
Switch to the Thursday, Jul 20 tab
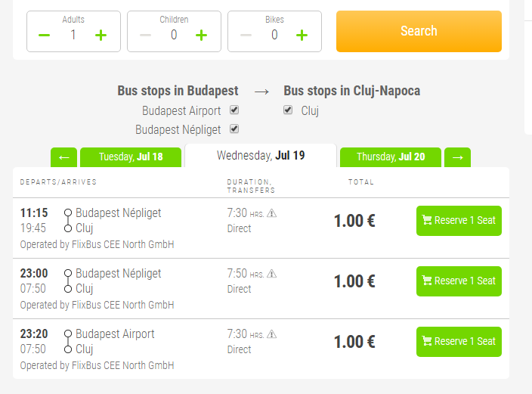coord(390,157)
